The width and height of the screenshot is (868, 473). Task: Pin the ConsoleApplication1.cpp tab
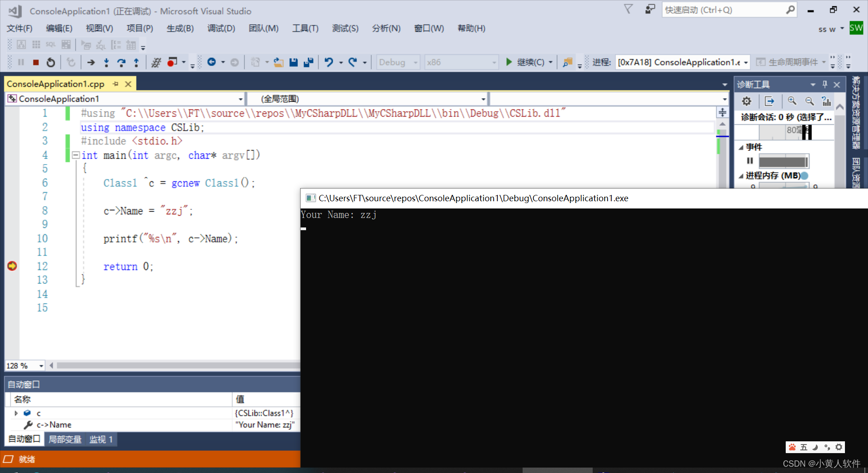116,84
